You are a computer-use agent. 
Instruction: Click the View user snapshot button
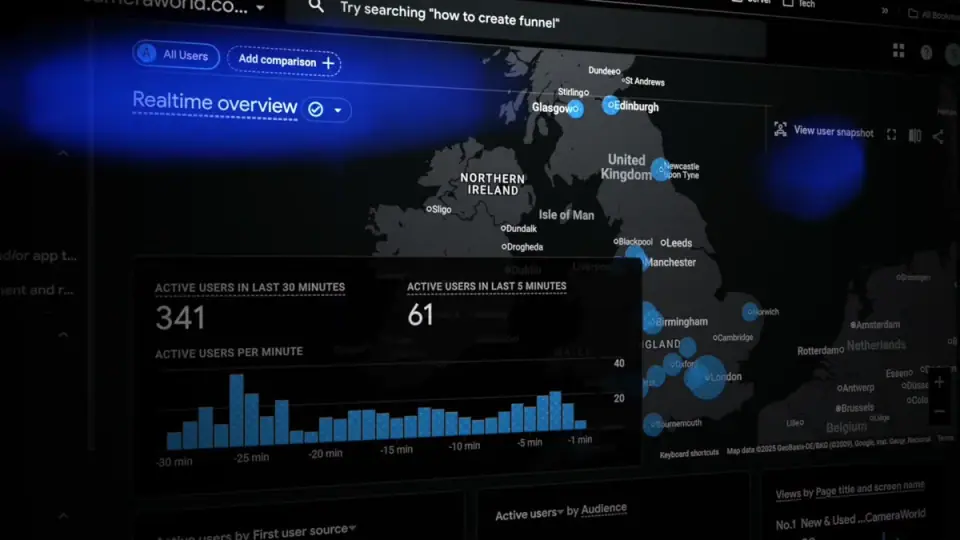[823, 130]
